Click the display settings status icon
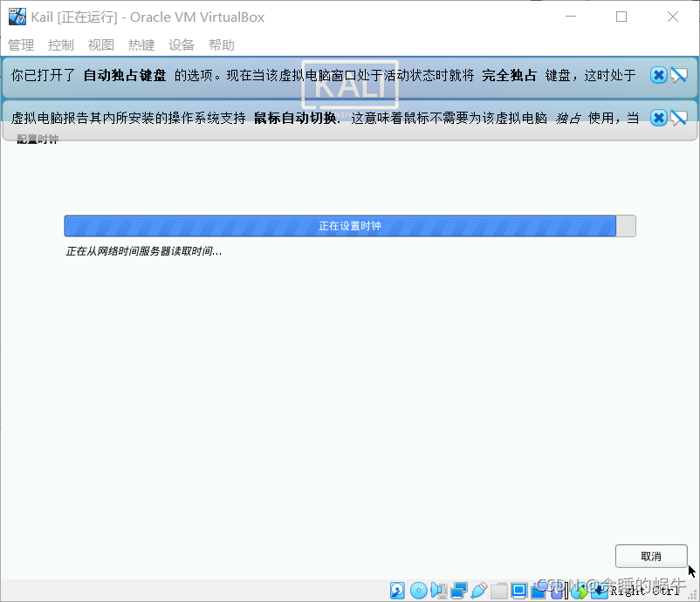Image resolution: width=700 pixels, height=602 pixels. point(519,591)
